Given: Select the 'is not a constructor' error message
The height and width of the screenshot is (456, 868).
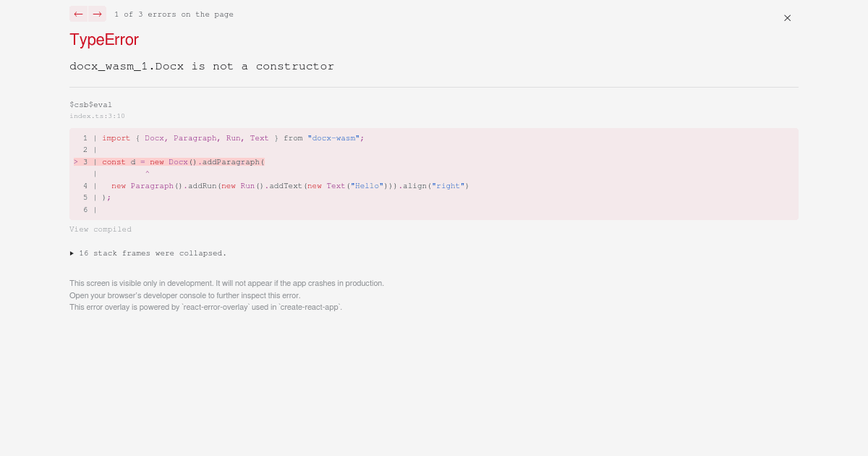Looking at the screenshot, I should [262, 66].
